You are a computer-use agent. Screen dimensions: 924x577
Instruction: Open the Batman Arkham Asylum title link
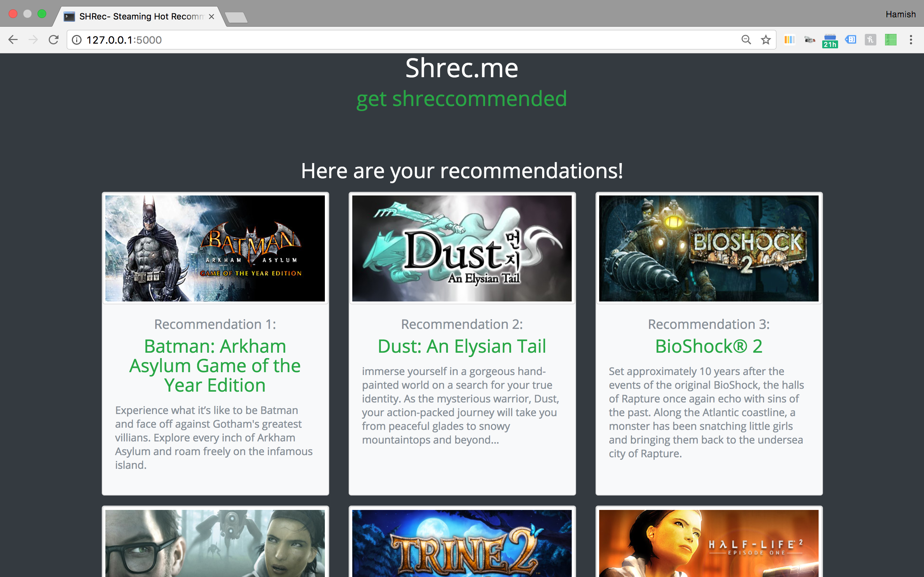pos(215,366)
